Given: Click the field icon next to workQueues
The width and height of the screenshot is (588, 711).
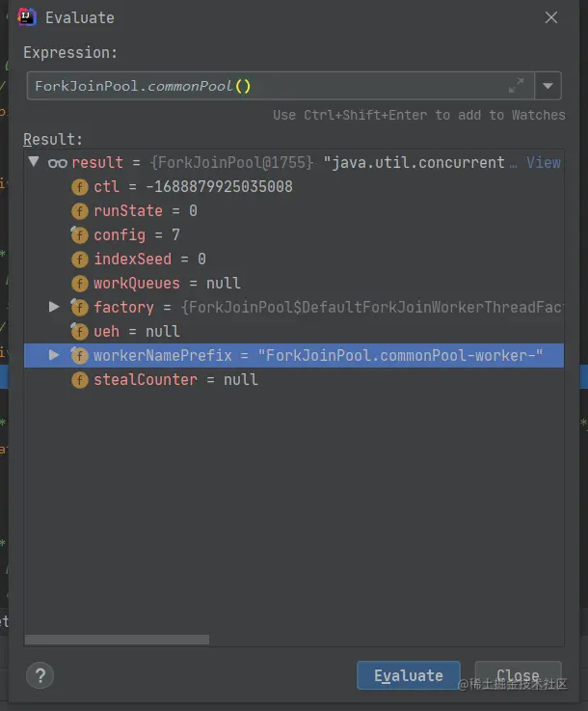Looking at the screenshot, I should [79, 284].
